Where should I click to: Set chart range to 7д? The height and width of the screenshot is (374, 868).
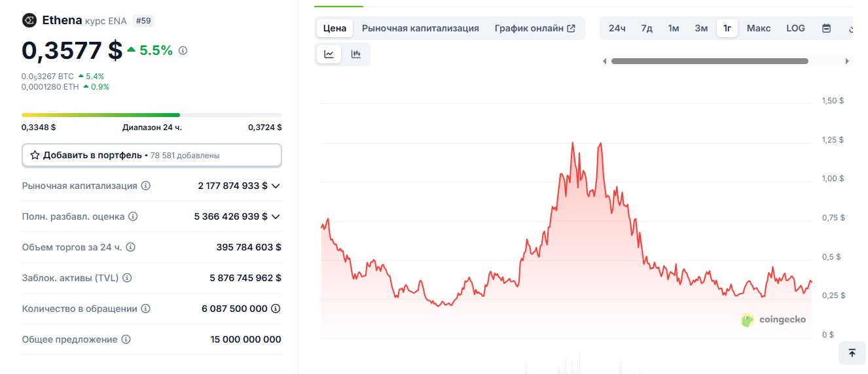(647, 28)
